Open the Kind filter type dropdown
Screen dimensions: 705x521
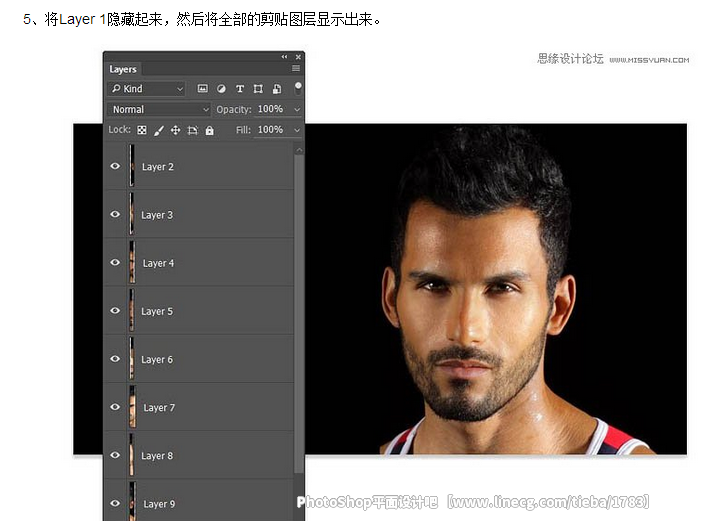147,89
